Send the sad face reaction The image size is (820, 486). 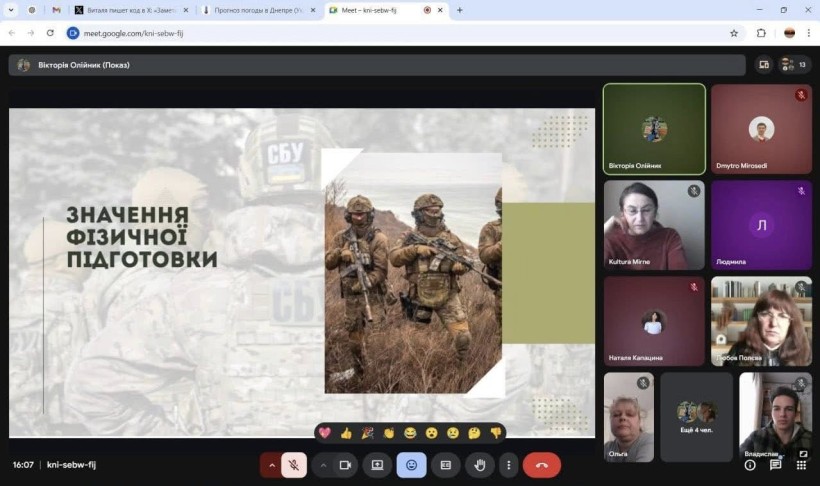click(453, 433)
